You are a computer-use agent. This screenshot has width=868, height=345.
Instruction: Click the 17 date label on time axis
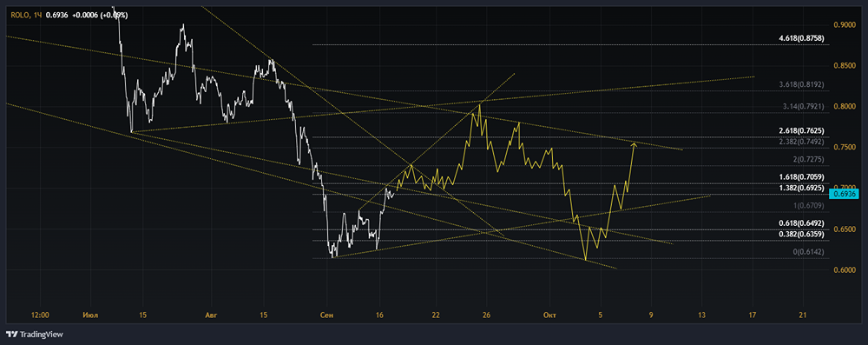[753, 315]
